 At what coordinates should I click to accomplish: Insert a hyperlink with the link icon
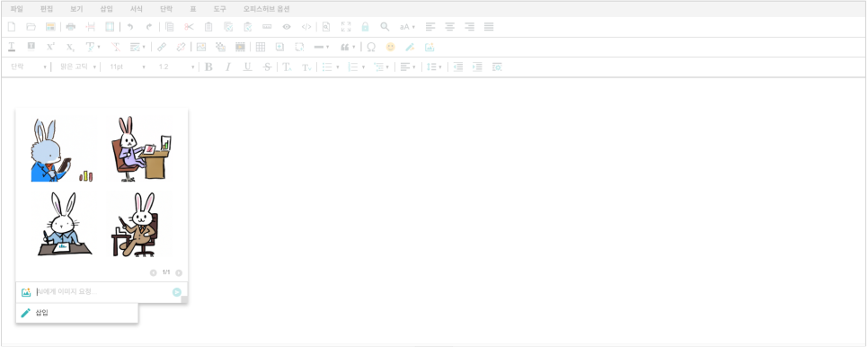pos(162,47)
